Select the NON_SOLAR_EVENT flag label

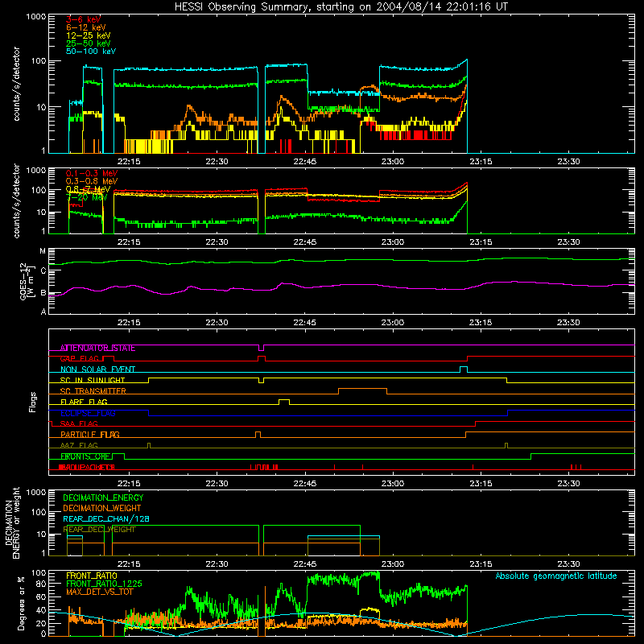[x=97, y=369]
